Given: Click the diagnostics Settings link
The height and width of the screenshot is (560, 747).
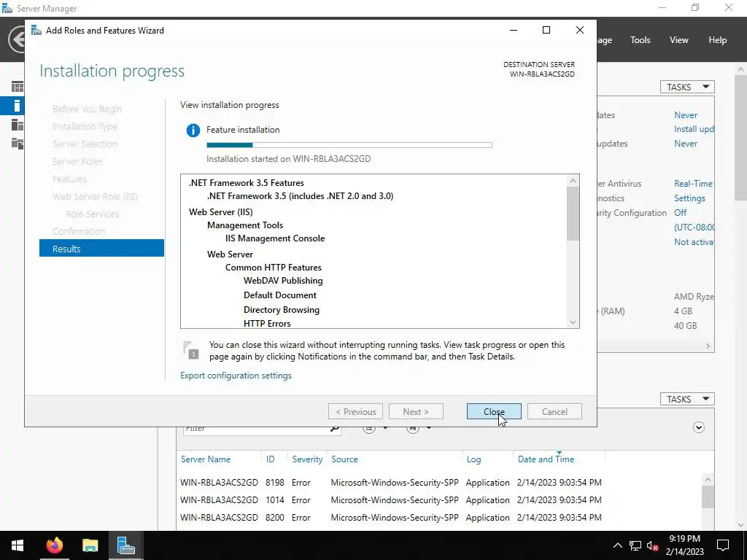Looking at the screenshot, I should (x=689, y=198).
